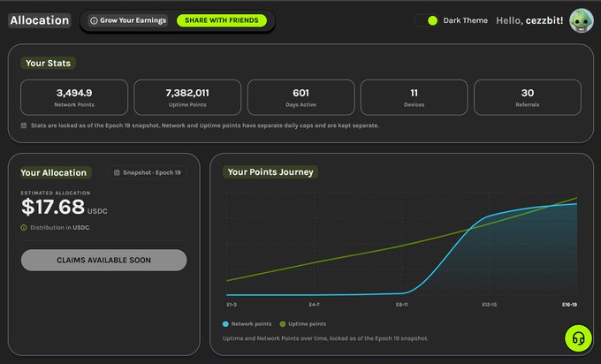Toggle the Dark Theme switch
Viewport: 601px width, 364px height.
coord(426,20)
